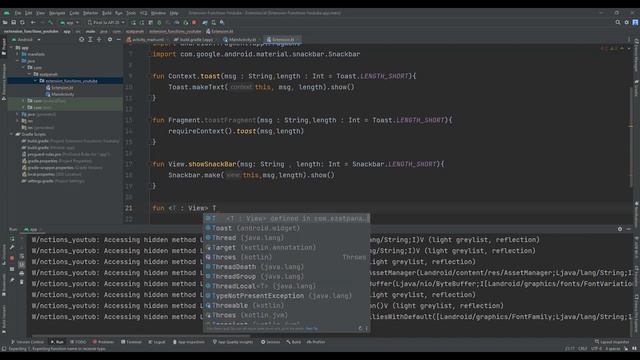Screen dimensions: 640x360
Task: Choose Throwable (kotlin) completion suggestion
Action: (x=287, y=306)
